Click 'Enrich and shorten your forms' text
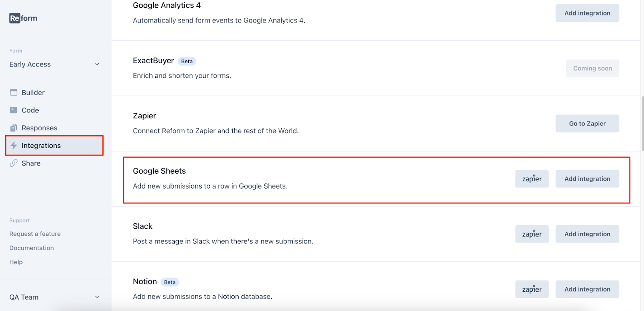The height and width of the screenshot is (311, 644). [x=182, y=76]
